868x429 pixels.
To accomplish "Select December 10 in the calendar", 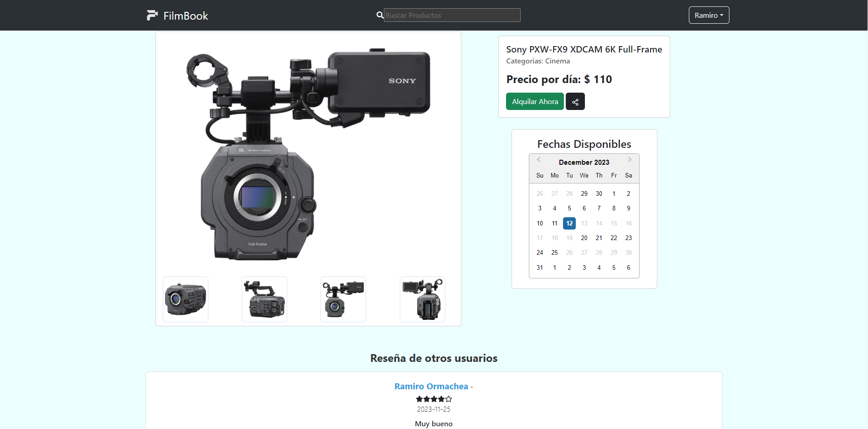I will 540,223.
